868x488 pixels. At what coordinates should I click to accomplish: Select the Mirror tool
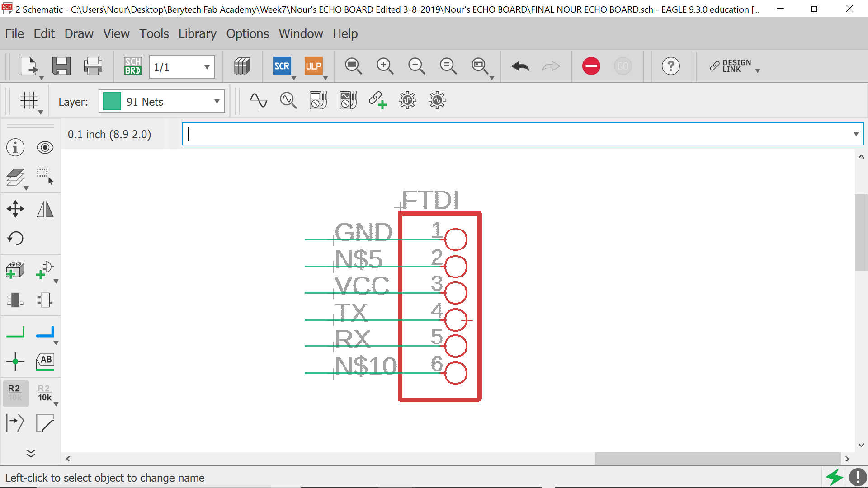click(45, 209)
